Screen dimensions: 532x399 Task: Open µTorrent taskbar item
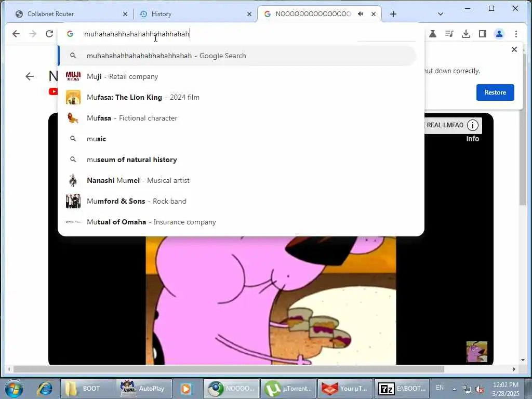[288, 389]
